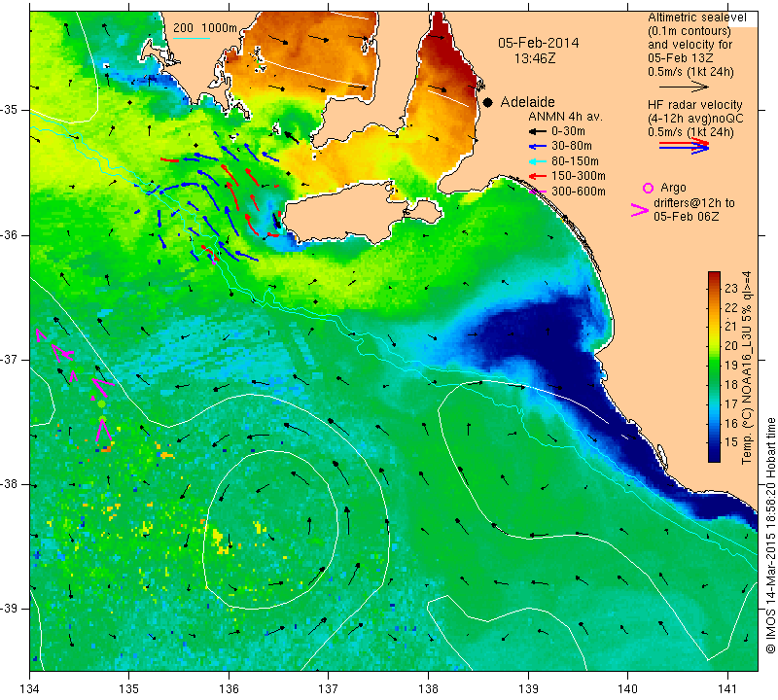Screen dimensions: 778x700
Task: Click the longitude 141 axis label
Action: pyautogui.click(x=727, y=688)
